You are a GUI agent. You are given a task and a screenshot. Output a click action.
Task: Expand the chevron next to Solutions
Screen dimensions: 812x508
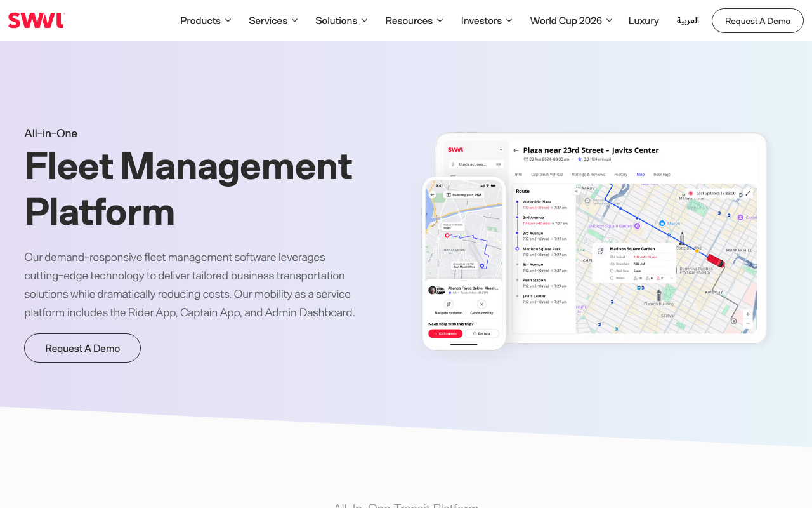click(364, 20)
